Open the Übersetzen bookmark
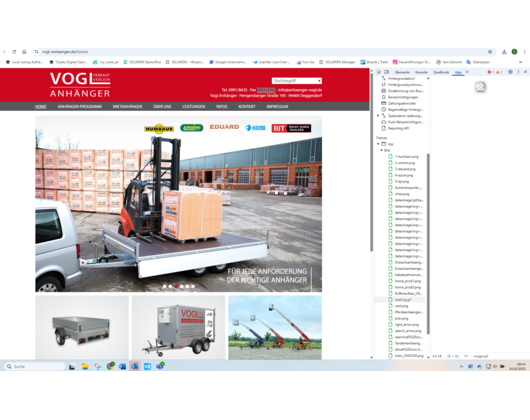This screenshot has width=530, height=420. (478, 62)
